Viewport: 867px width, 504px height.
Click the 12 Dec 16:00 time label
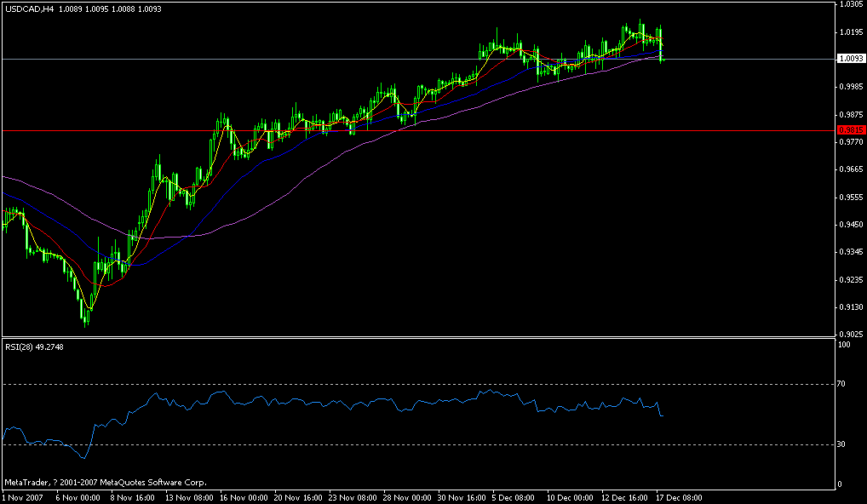625,497
